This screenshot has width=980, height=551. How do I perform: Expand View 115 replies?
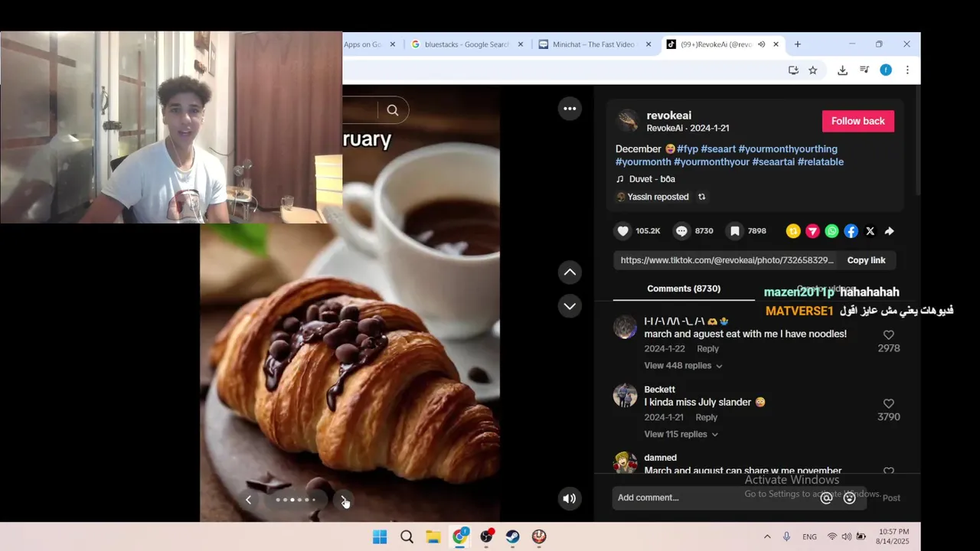tap(681, 434)
